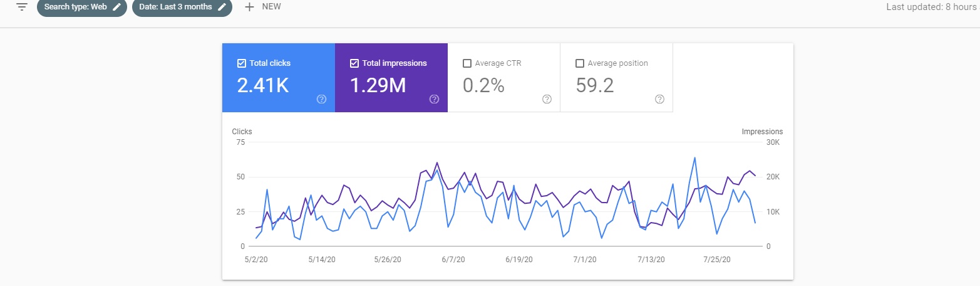This screenshot has width=980, height=286.
Task: Open the filter list icon
Action: tap(22, 7)
